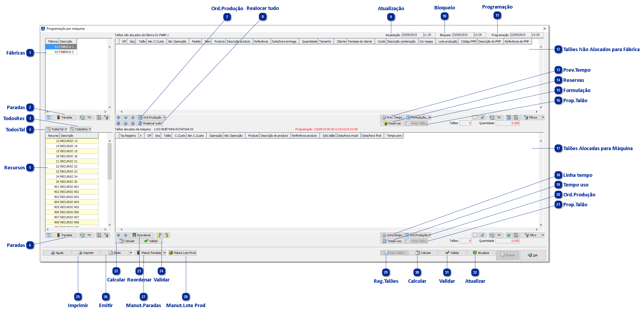Viewport: 644px width, 313px height.
Task: Click the open padlock icon beside Reordenar
Action: 159,235
